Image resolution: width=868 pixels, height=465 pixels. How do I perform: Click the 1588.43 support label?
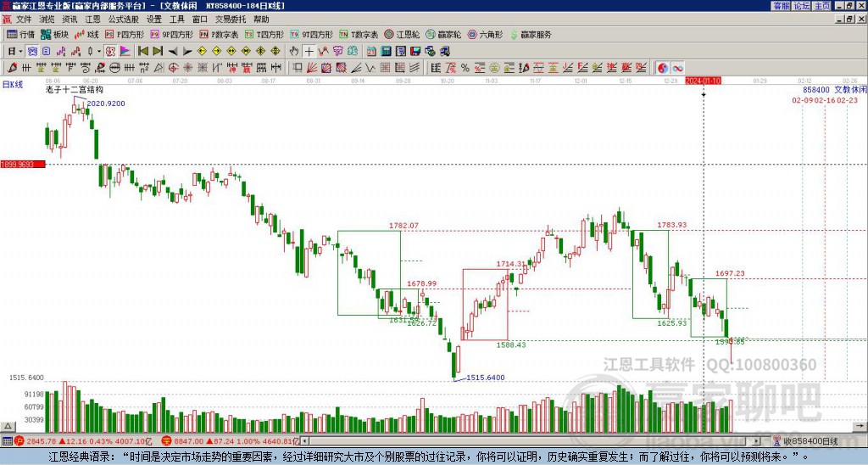511,345
